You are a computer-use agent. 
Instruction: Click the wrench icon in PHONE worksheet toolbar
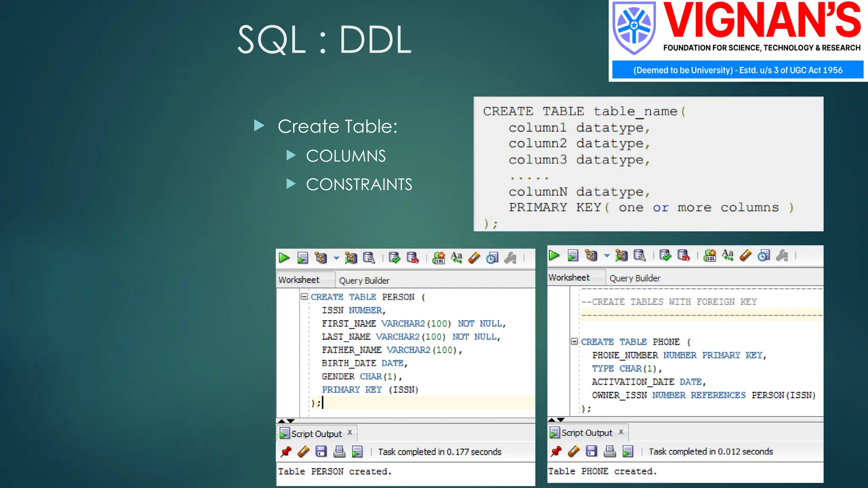click(782, 255)
